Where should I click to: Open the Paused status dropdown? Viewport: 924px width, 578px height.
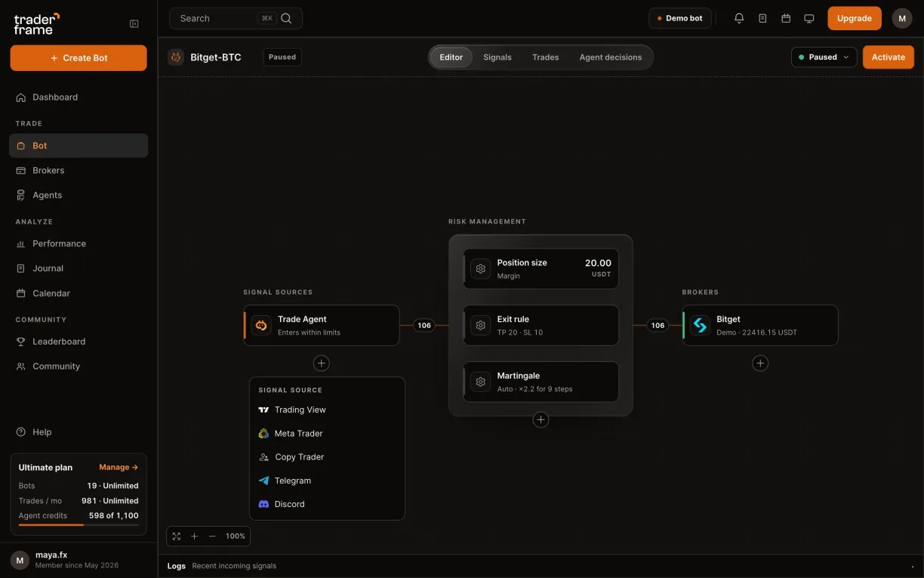point(824,57)
